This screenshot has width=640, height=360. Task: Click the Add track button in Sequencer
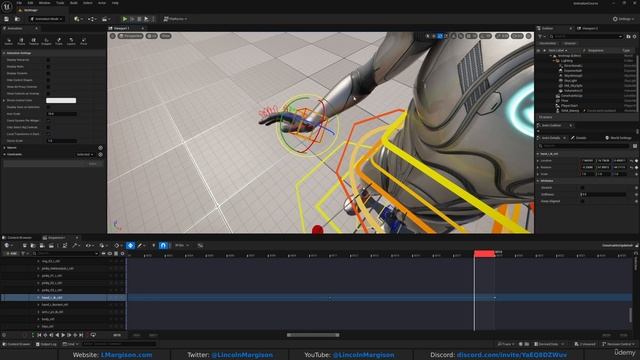[x=11, y=253]
